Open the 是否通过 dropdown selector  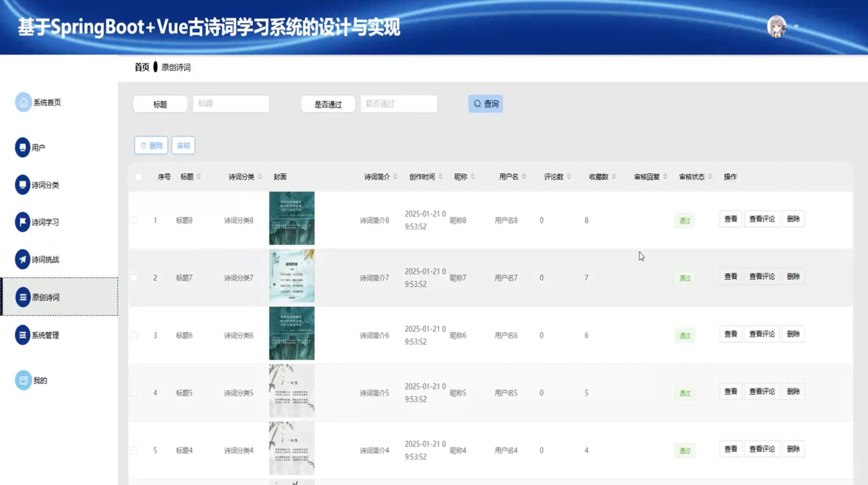pyautogui.click(x=398, y=104)
